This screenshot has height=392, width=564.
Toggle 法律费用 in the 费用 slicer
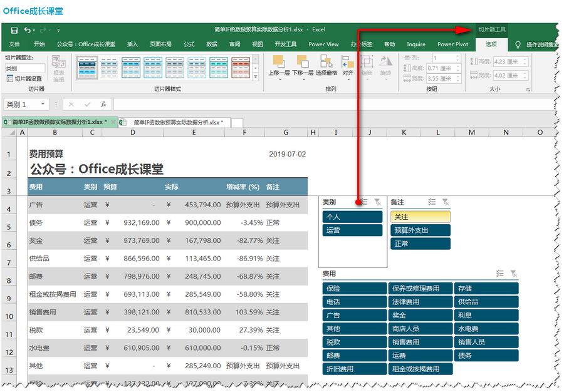[x=420, y=302]
